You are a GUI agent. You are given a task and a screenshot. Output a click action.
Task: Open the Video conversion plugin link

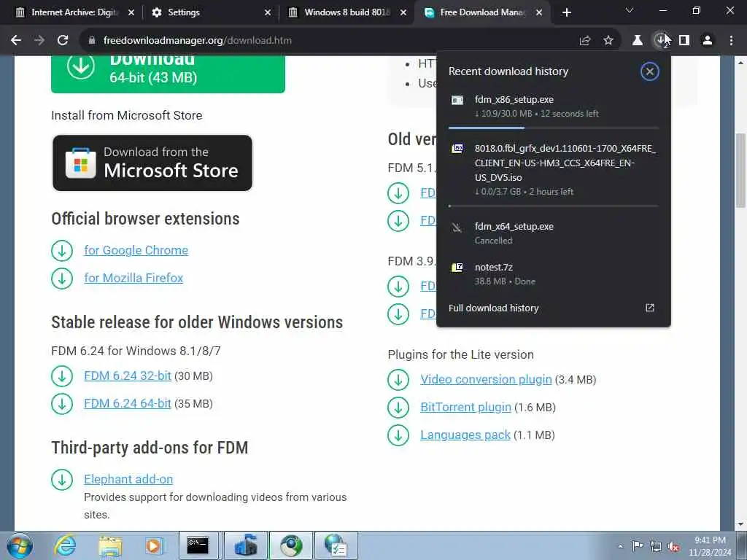click(x=486, y=379)
